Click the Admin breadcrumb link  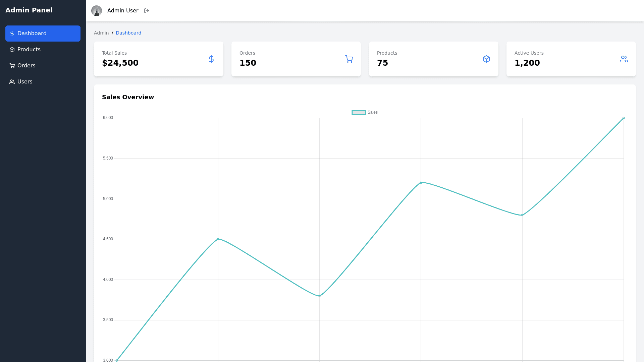[101, 33]
